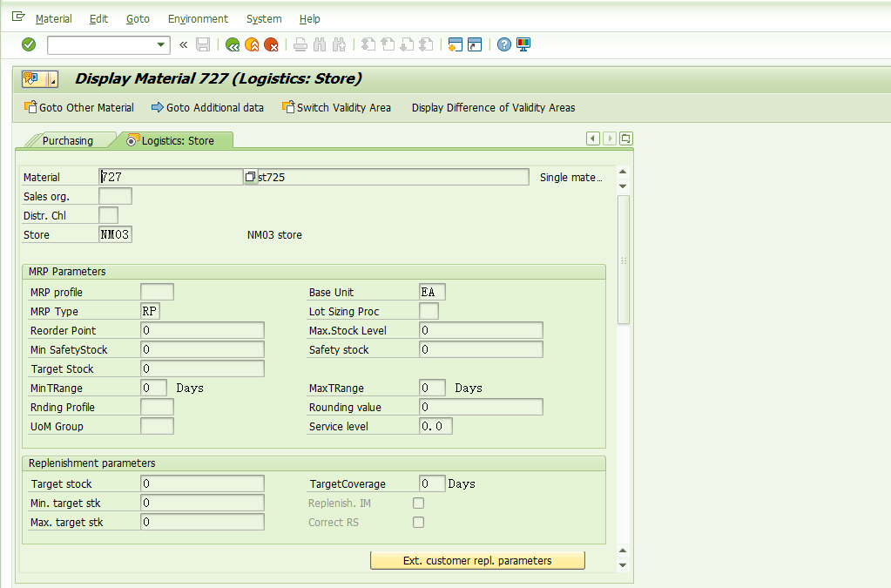Screen dimensions: 891x588
Task: Toggle the Replenish. IM checkbox
Action: [x=418, y=503]
